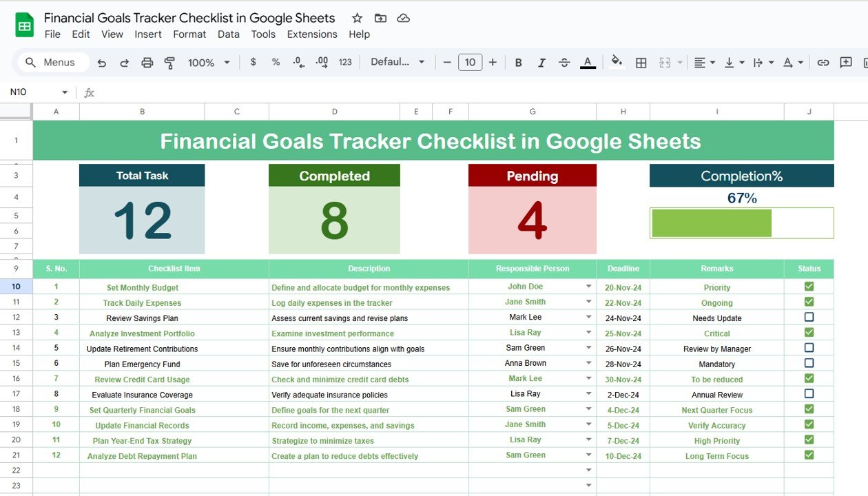Decrease font size with minus
The image size is (868, 496).
tap(447, 62)
